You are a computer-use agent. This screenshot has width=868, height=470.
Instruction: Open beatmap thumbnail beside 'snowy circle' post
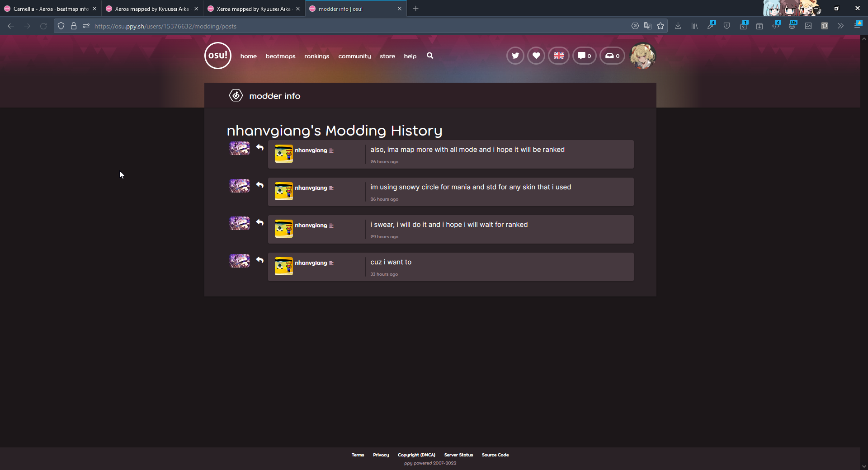click(239, 185)
